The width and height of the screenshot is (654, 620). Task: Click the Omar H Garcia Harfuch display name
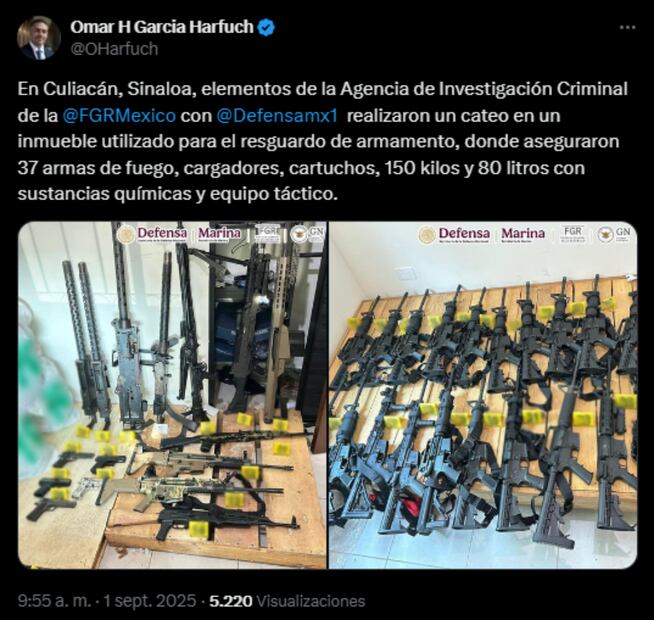click(x=162, y=27)
